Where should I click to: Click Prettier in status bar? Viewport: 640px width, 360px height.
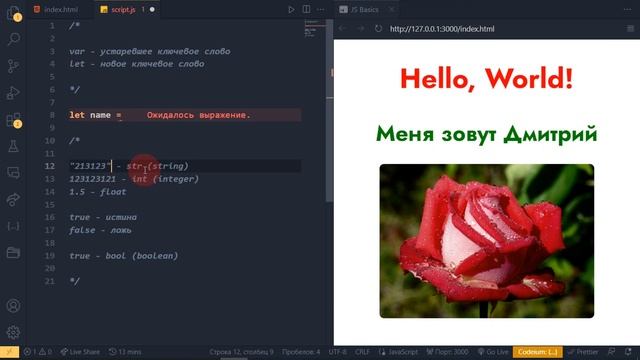pyautogui.click(x=583, y=352)
